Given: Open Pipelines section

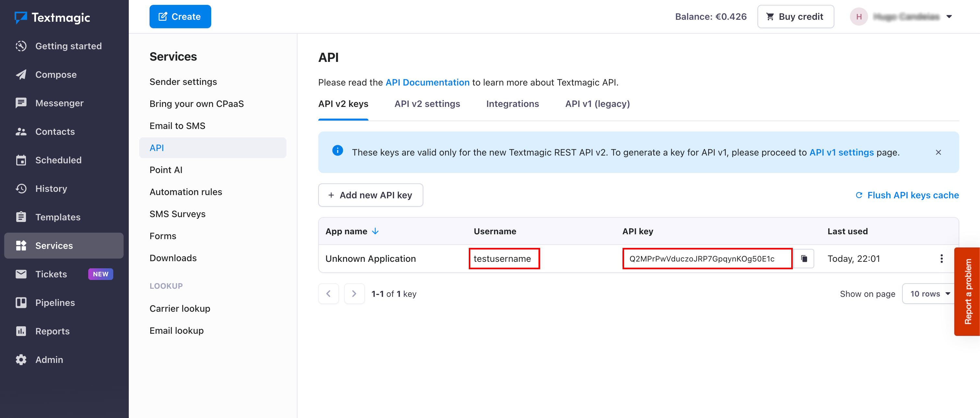Looking at the screenshot, I should [x=64, y=302].
